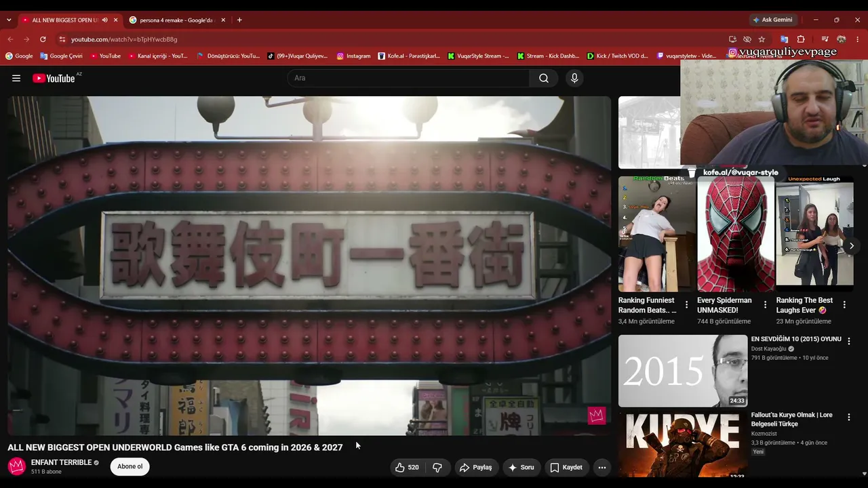Click the main video player
Screen dimensions: 868x488
click(309, 265)
